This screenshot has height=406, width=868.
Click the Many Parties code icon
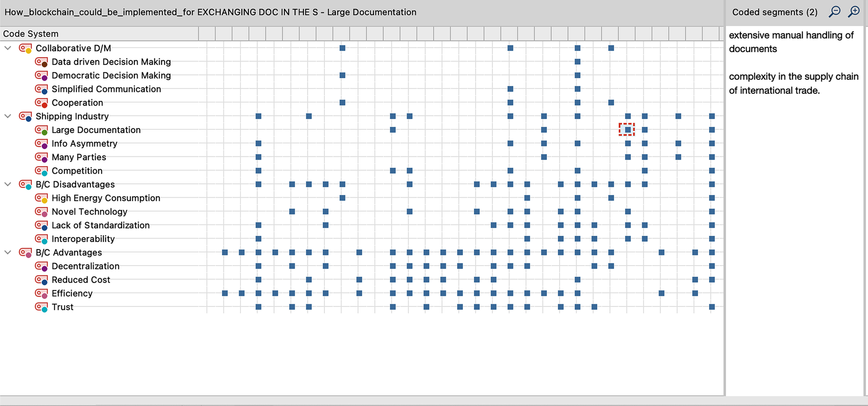[x=41, y=157]
